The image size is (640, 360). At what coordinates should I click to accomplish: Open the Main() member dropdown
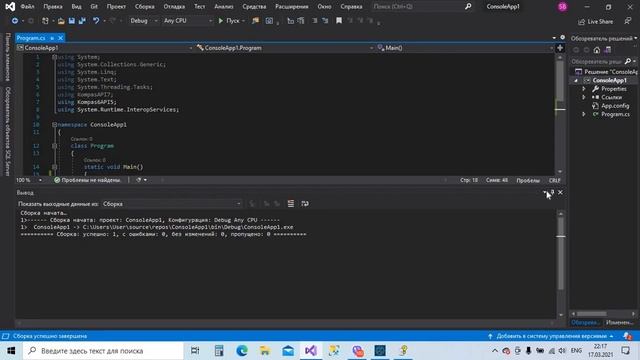tap(465, 48)
